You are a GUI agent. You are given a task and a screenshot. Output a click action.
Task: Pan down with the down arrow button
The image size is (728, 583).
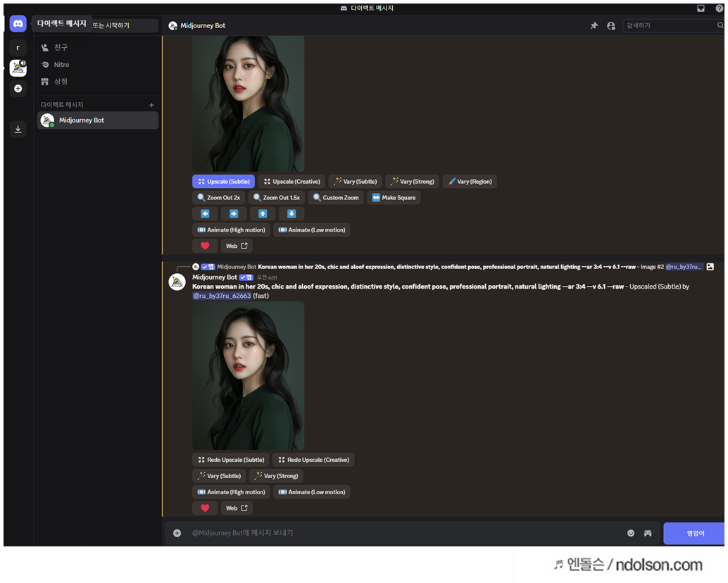(291, 213)
